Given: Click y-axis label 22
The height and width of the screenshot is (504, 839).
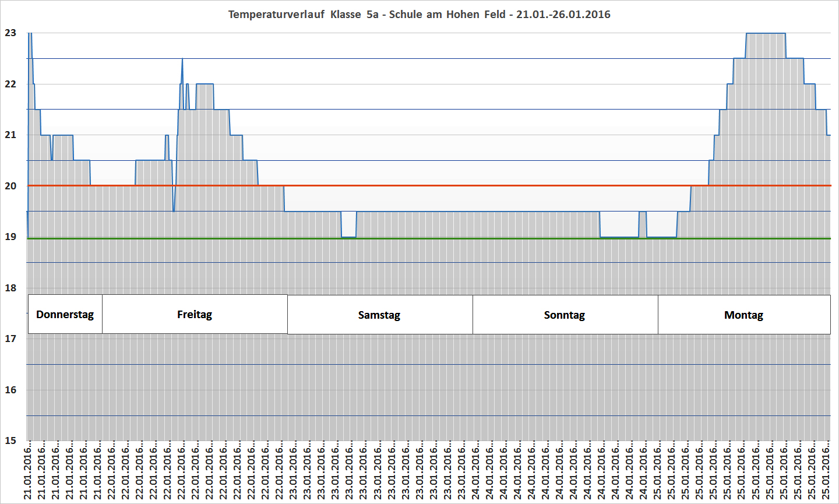Looking at the screenshot, I should (10, 84).
